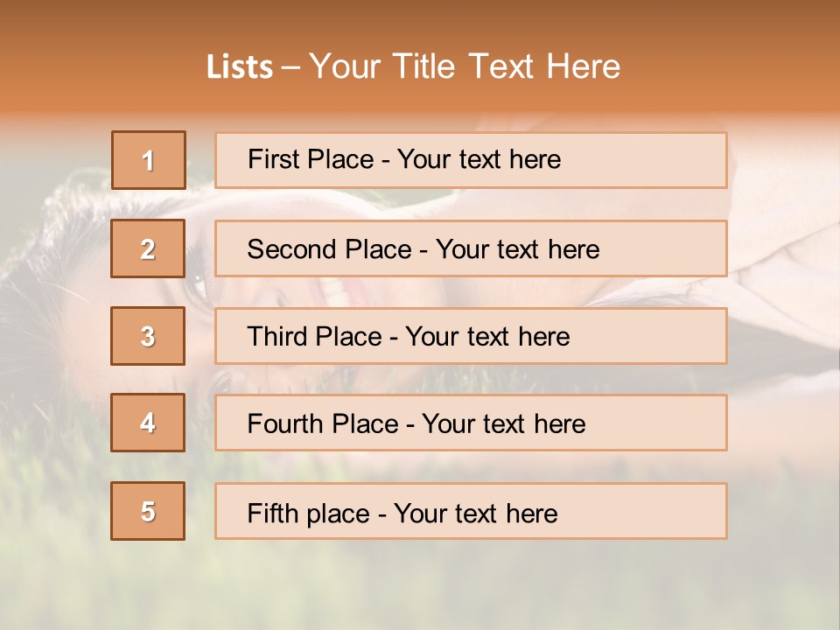Select the number 1 box
840x630 pixels.
click(x=149, y=160)
